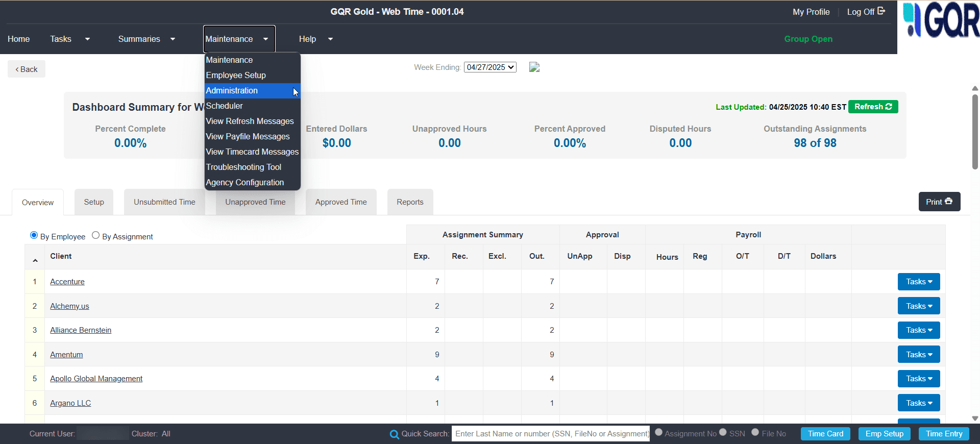980x444 pixels.
Task: Launch the Troubleshooting Tool
Action: click(252, 167)
